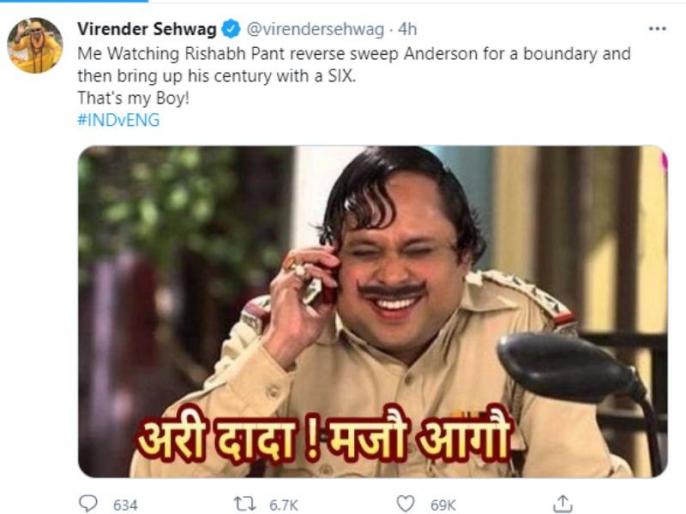Retweet this post using the arrows icon

pyautogui.click(x=245, y=504)
